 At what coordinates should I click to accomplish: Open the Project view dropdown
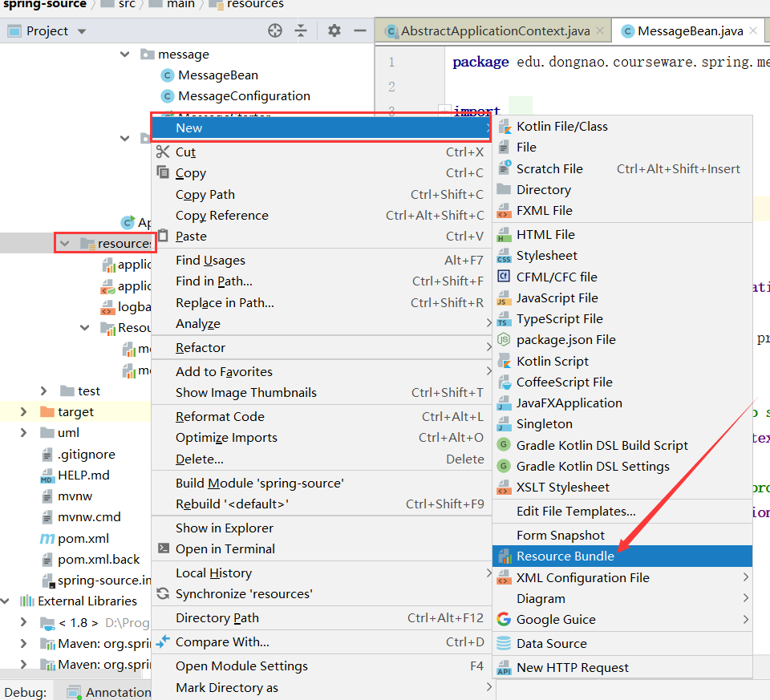click(x=82, y=31)
